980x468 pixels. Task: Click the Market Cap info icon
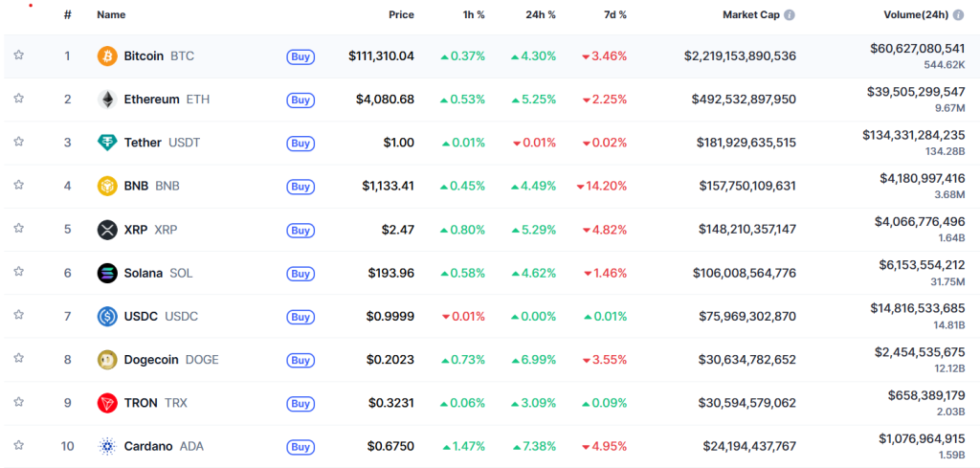[790, 15]
